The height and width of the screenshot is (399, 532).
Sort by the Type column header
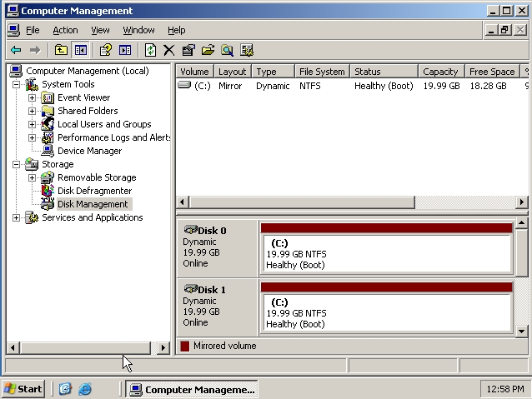tap(274, 72)
